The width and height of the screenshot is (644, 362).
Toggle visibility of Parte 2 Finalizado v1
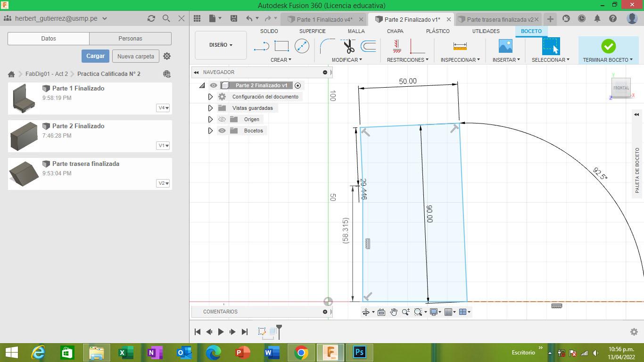[x=214, y=85]
